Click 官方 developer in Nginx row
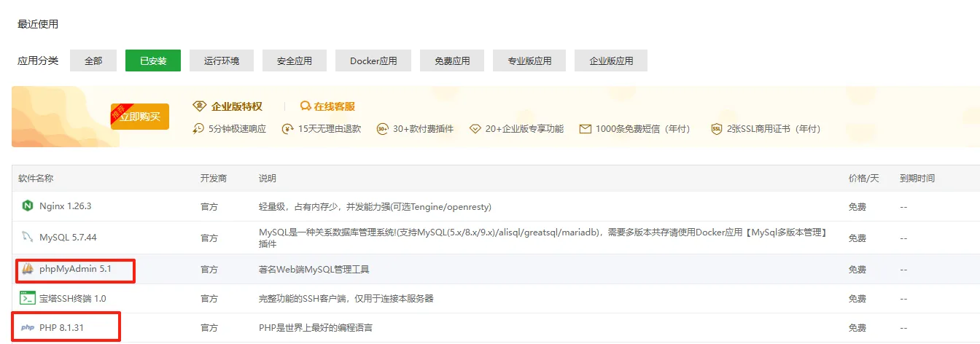Viewport: 980px width, 344px height. coord(209,207)
